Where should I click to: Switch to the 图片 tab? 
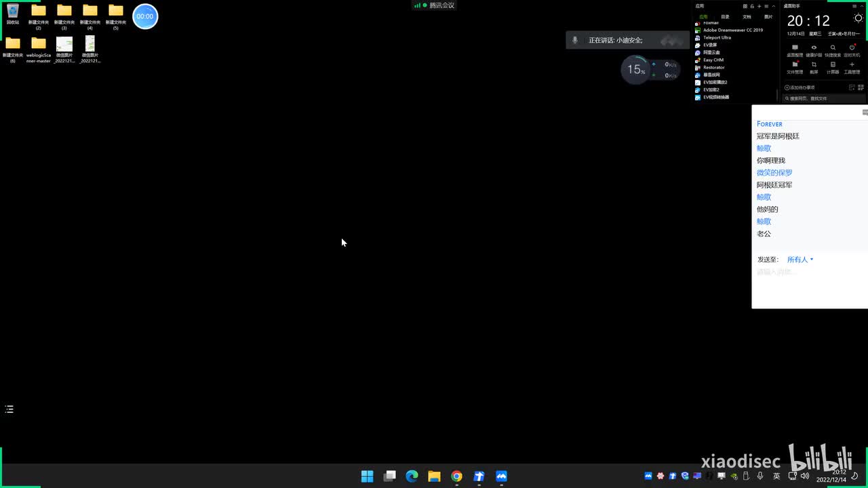[x=768, y=17]
